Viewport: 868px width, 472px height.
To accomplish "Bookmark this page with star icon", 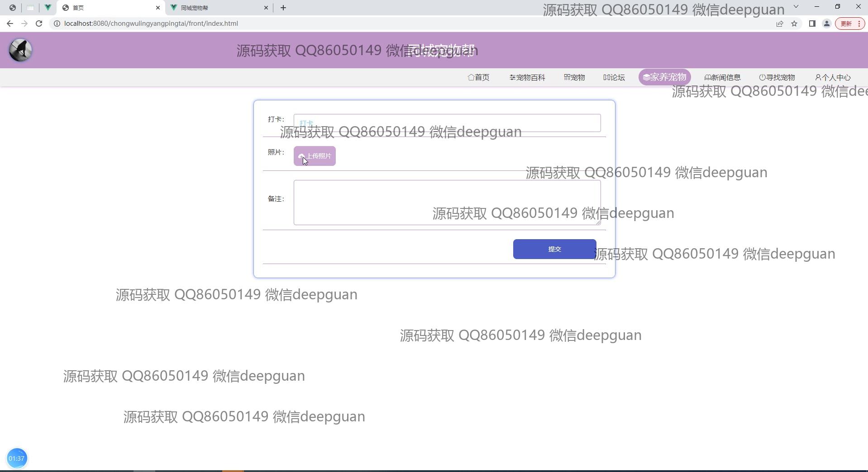I will coord(794,24).
